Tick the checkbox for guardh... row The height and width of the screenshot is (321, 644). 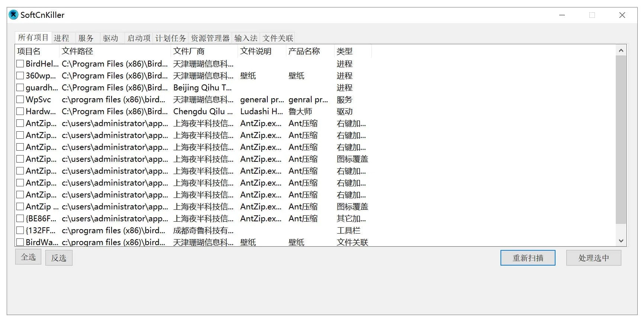20,88
